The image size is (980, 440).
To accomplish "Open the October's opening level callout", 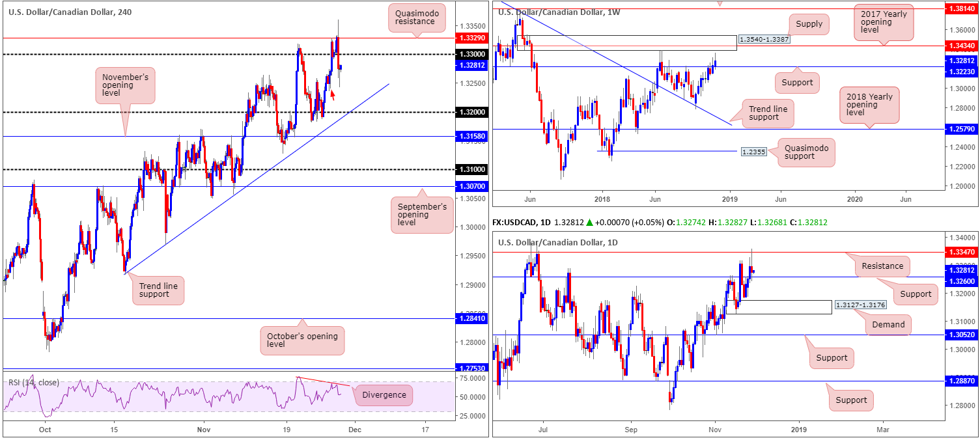I will click(302, 340).
